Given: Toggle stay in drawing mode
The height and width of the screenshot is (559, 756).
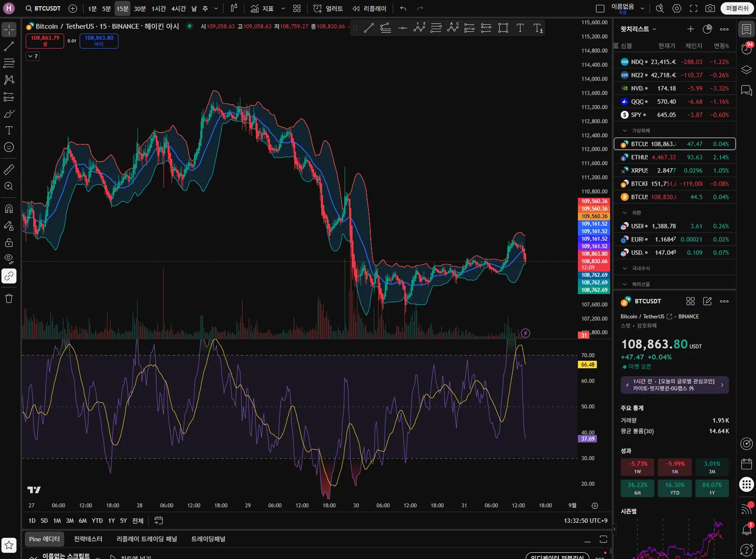Looking at the screenshot, I should [x=9, y=226].
